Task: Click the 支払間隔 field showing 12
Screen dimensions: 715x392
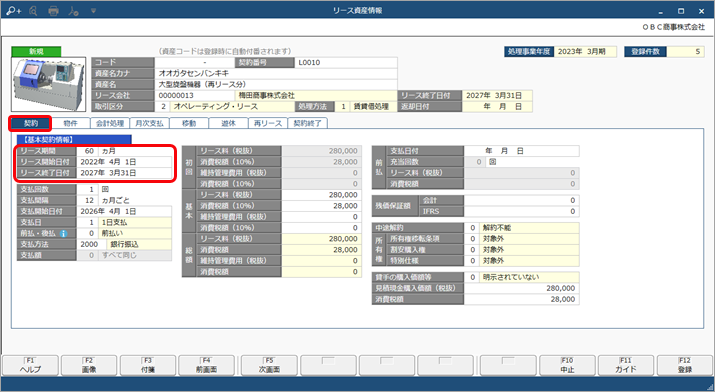Action: point(87,200)
